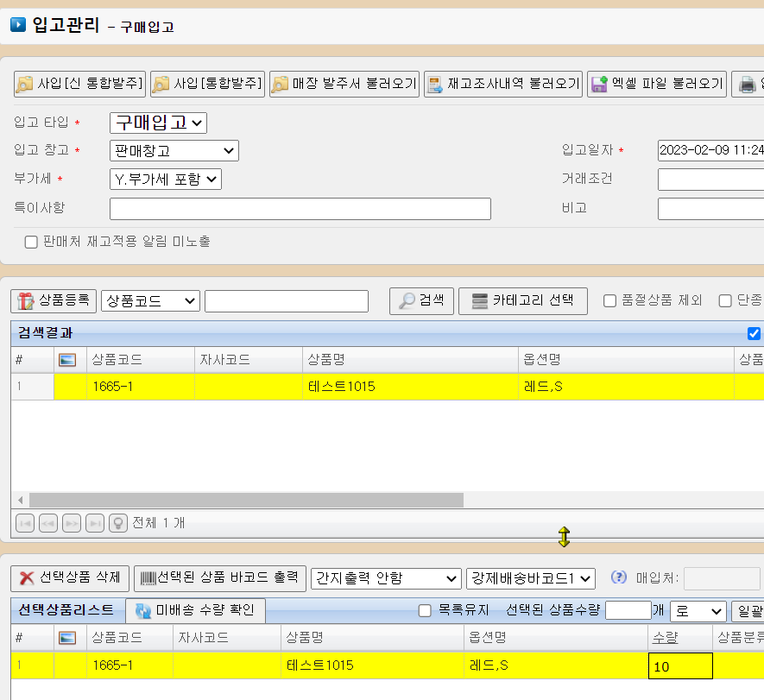Open 카테고리 선택 button
The width and height of the screenshot is (764, 700).
tap(523, 300)
